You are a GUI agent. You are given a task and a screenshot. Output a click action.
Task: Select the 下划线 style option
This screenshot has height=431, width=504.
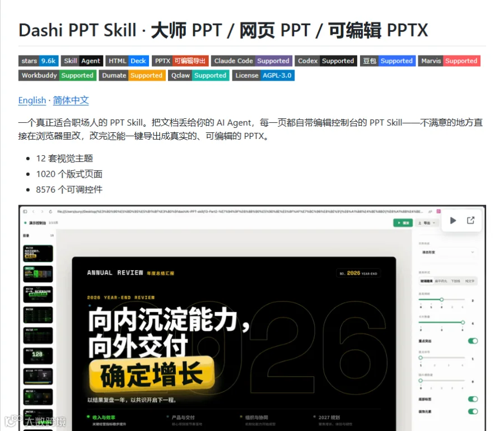[455, 281]
